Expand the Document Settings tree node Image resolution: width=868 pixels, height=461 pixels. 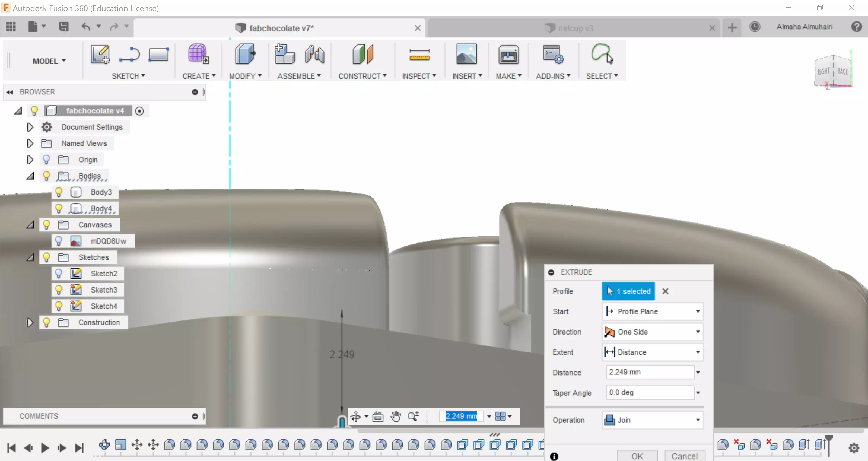(x=30, y=127)
